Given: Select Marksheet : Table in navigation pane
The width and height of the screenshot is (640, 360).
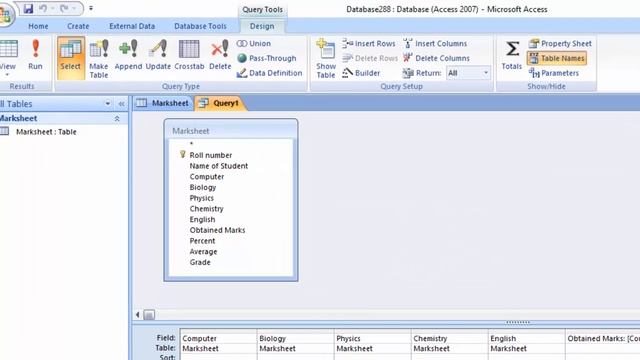Looking at the screenshot, I should pyautogui.click(x=46, y=132).
